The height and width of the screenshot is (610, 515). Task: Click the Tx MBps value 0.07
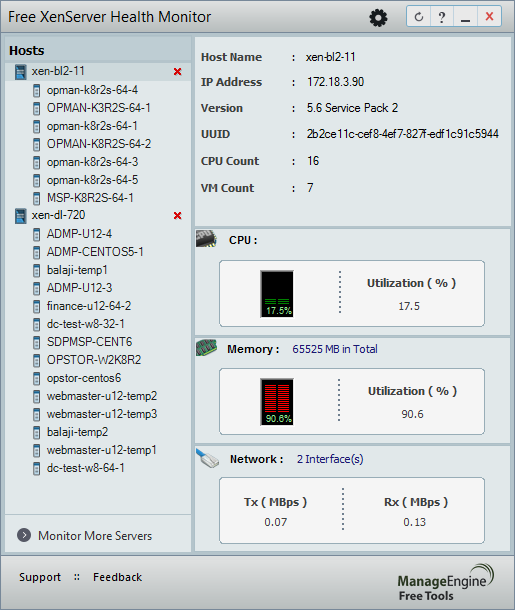coord(276,522)
